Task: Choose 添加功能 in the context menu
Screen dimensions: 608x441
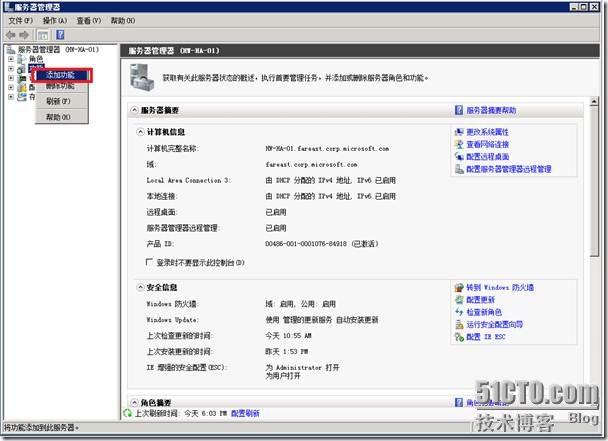Action: (62, 75)
